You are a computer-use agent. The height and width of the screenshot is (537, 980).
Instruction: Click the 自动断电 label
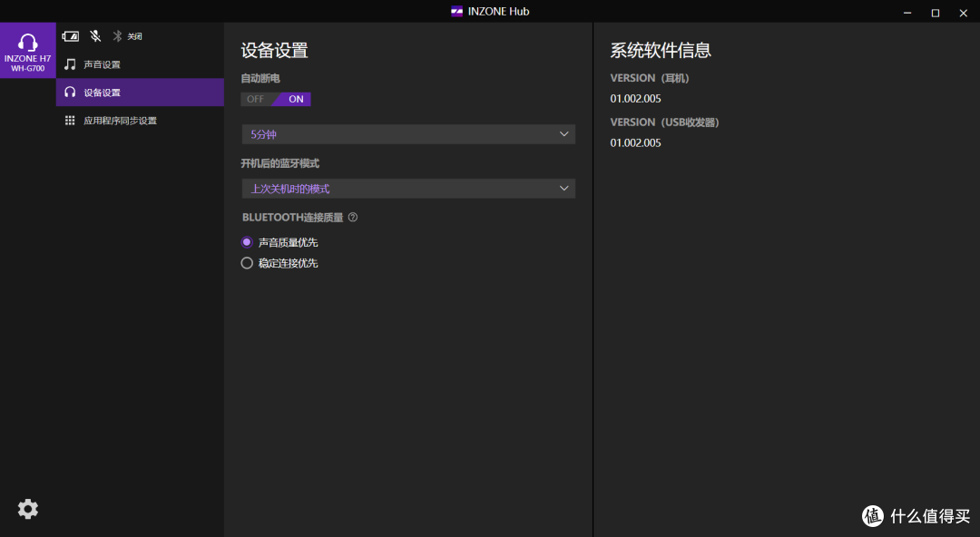click(x=260, y=78)
